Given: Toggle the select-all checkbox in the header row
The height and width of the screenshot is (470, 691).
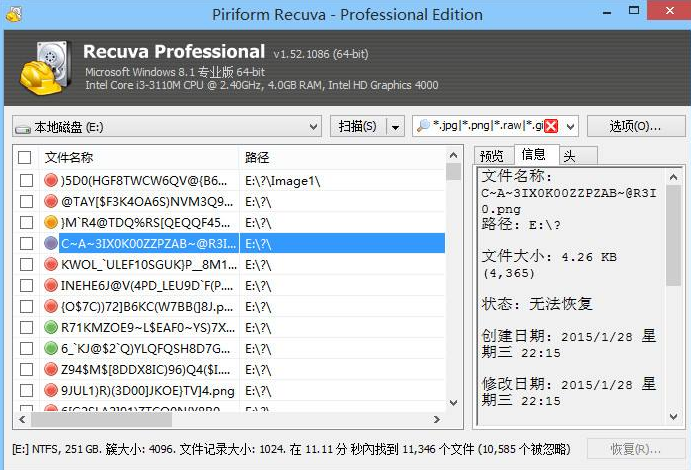Looking at the screenshot, I should pos(25,157).
